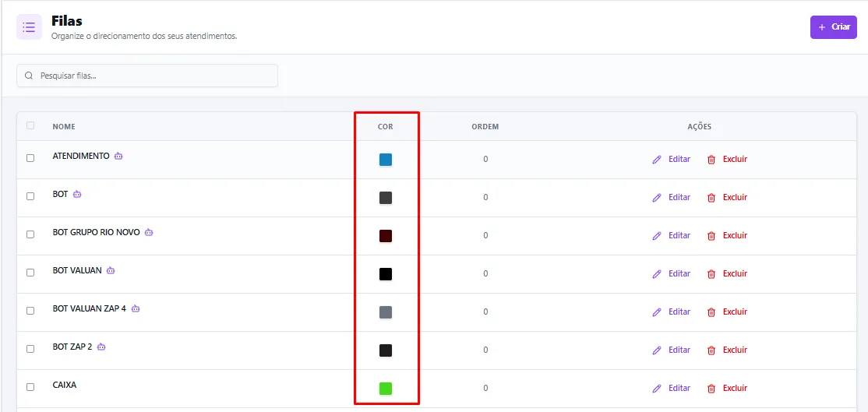Edit the ATENDIMENTO queue
This screenshot has height=412, width=868.
coord(671,159)
